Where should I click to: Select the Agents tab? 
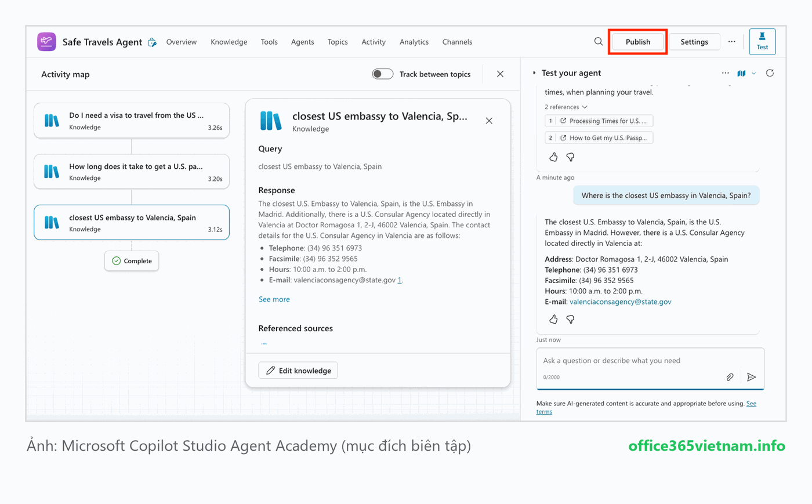[302, 42]
